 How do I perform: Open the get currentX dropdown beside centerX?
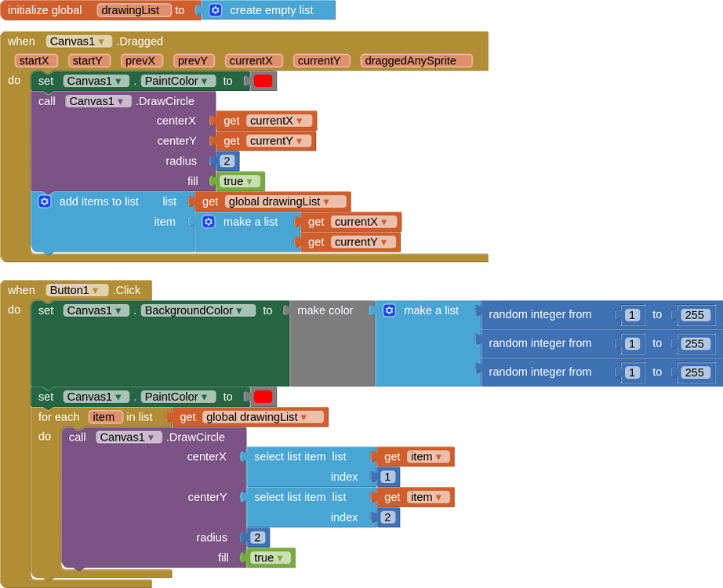click(299, 121)
